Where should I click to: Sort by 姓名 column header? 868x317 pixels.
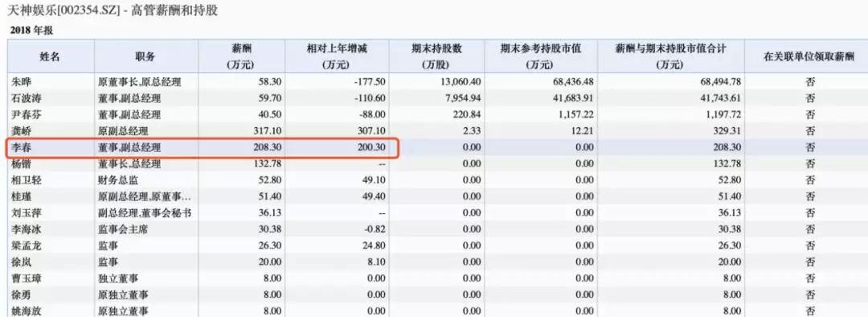[49, 56]
